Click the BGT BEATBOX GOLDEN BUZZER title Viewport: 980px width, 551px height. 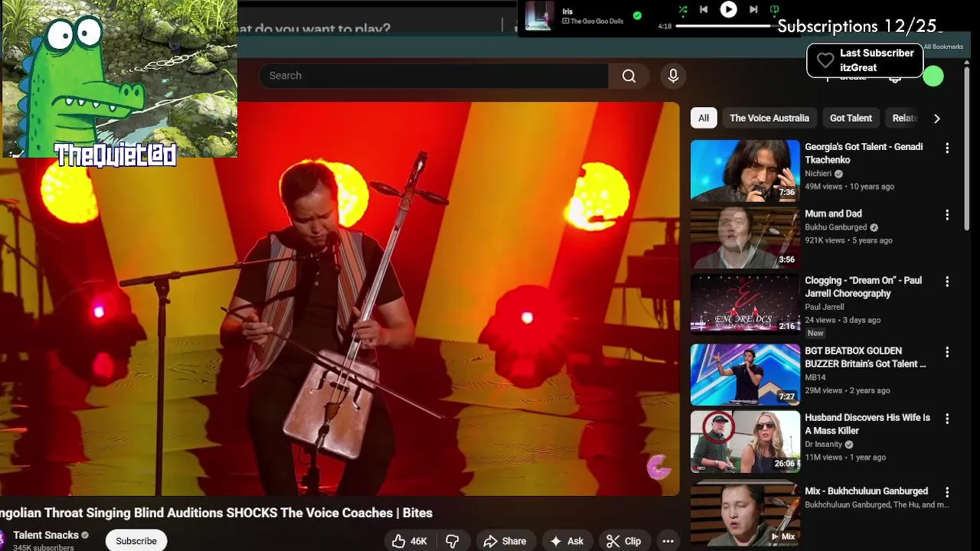(x=865, y=357)
